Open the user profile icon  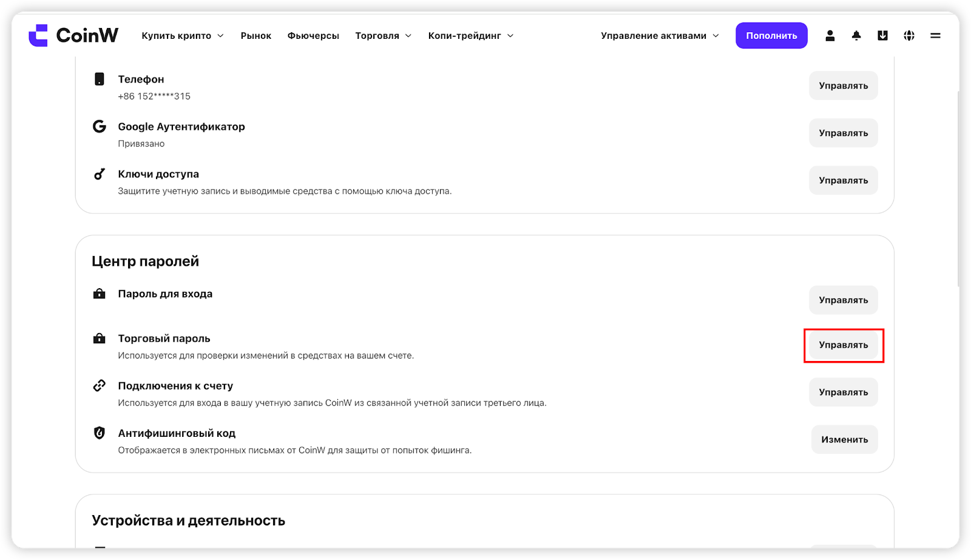pyautogui.click(x=830, y=36)
